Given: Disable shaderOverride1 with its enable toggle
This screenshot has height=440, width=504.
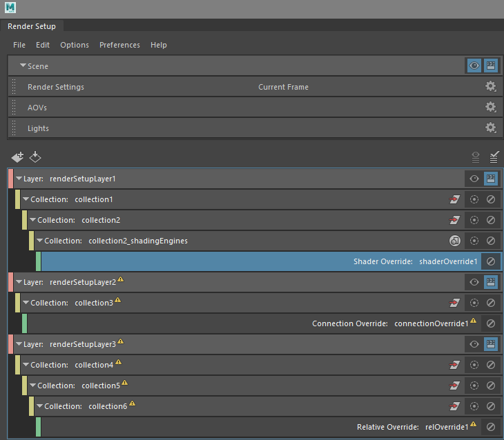Looking at the screenshot, I should [x=491, y=261].
